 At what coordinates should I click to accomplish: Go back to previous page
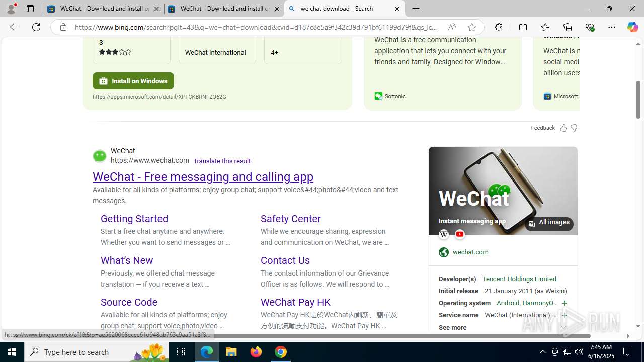14,27
